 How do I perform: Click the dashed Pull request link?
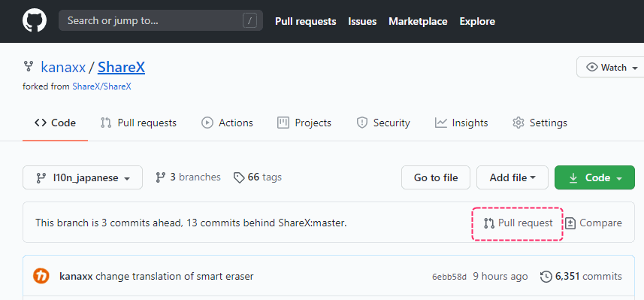coord(517,223)
